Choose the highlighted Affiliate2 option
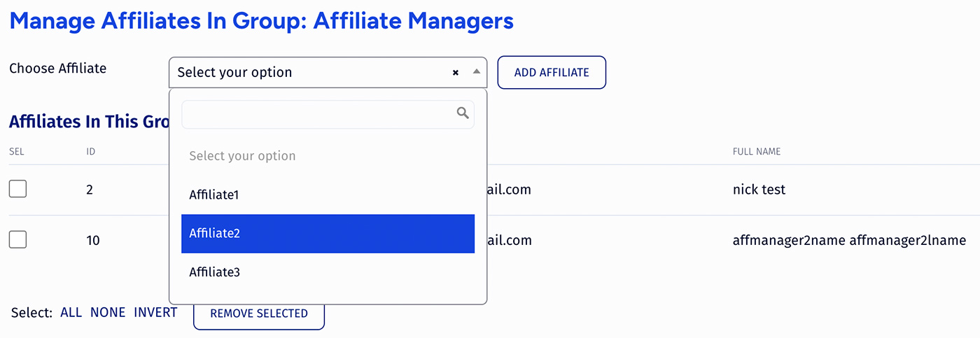The width and height of the screenshot is (980, 338). click(328, 234)
